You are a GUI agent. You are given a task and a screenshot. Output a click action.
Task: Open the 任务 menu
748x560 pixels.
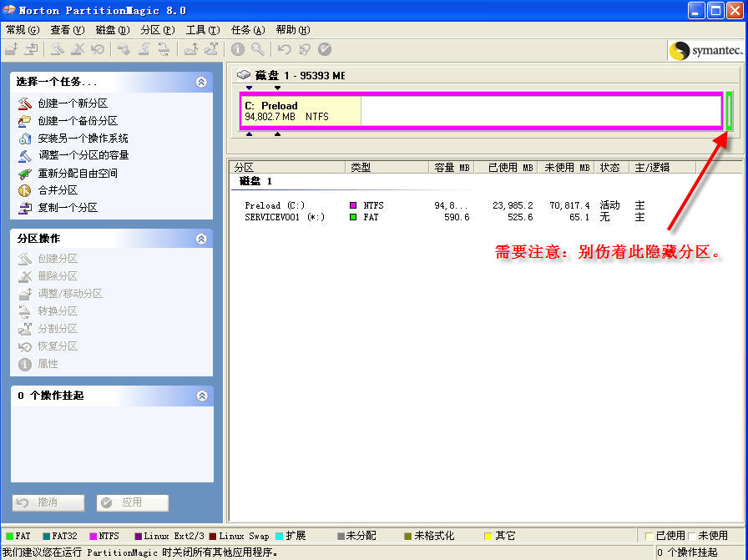point(248,30)
